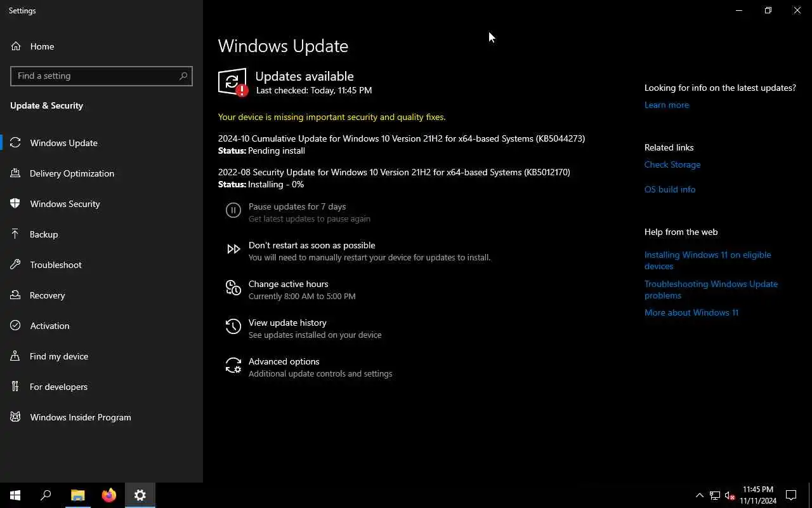812x508 pixels.
Task: Click the network status tray icon
Action: coord(715,495)
